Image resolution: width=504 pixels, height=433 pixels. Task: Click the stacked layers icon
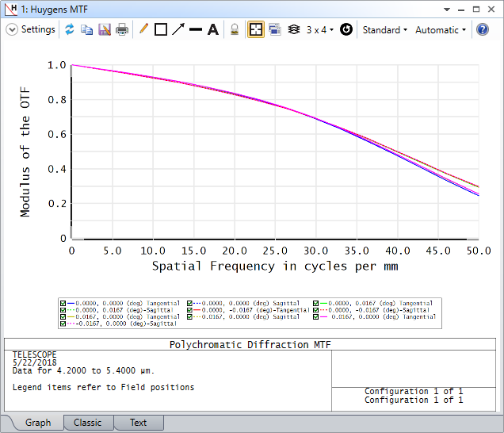pyautogui.click(x=294, y=29)
